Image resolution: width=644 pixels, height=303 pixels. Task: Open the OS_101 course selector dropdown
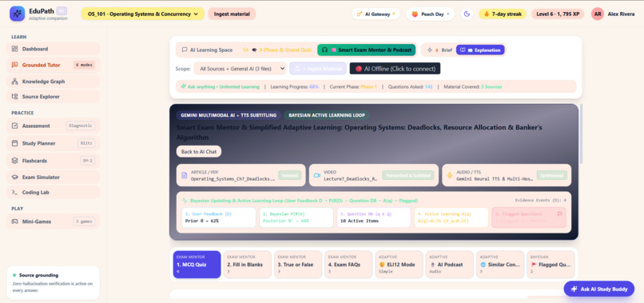click(143, 14)
